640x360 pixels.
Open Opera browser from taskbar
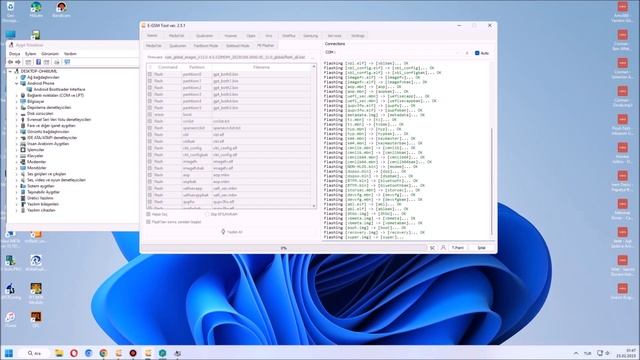pyautogui.click(x=74, y=353)
